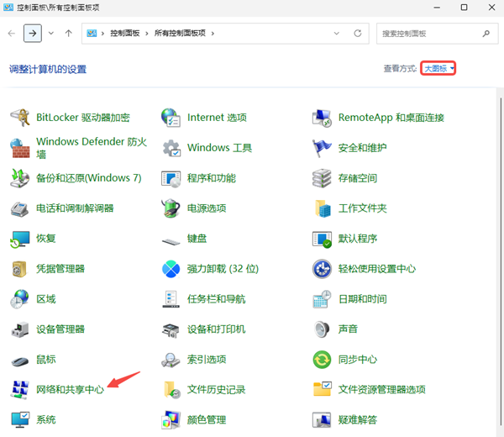Open the 工作文件夹 folder icon
504x437 pixels.
pyautogui.click(x=322, y=208)
